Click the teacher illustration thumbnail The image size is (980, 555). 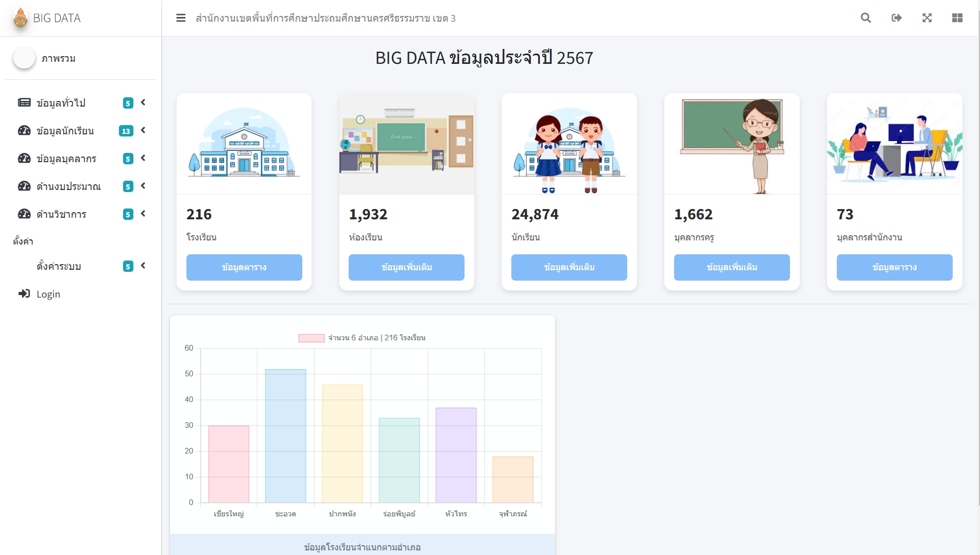[x=732, y=144]
